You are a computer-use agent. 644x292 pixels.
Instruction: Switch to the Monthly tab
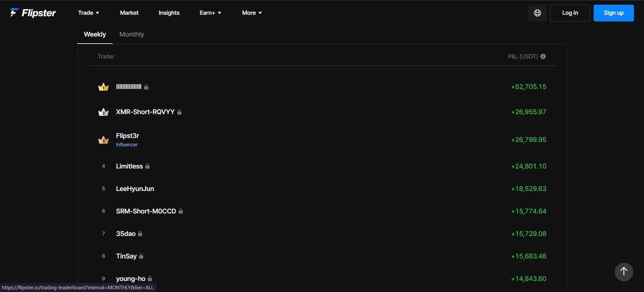[132, 34]
